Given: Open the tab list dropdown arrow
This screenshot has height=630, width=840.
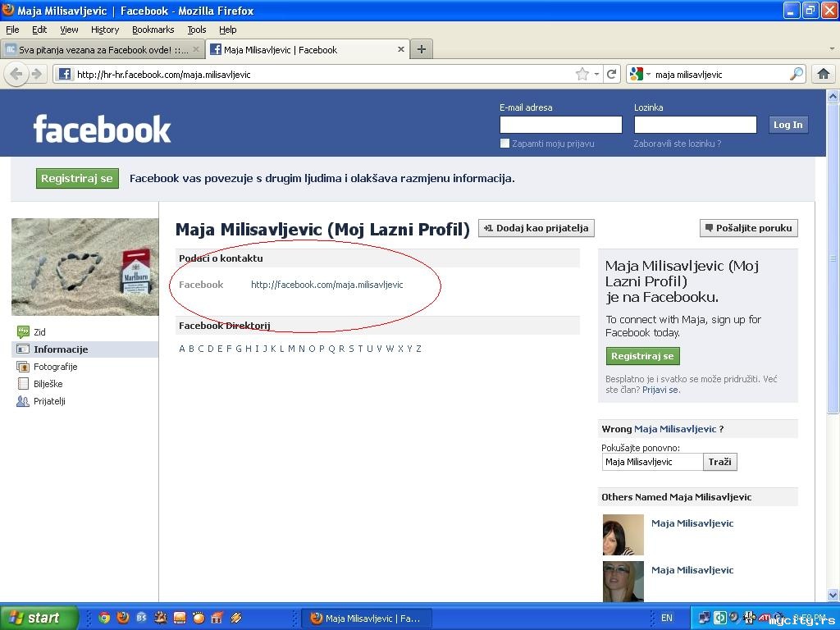Looking at the screenshot, I should coord(832,48).
